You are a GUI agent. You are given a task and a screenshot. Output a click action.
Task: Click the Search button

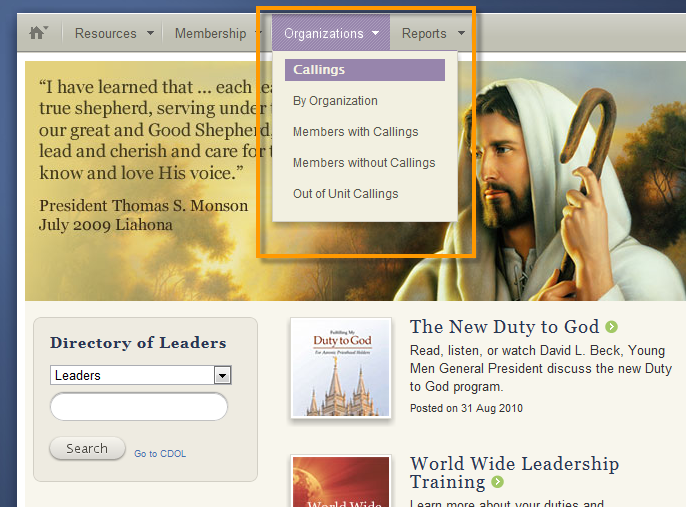[x=87, y=448]
